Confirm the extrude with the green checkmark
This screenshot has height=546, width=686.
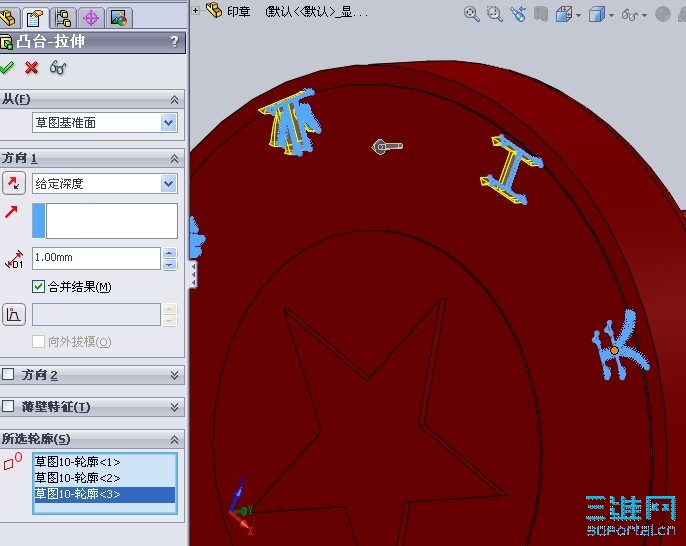pyautogui.click(x=7, y=67)
